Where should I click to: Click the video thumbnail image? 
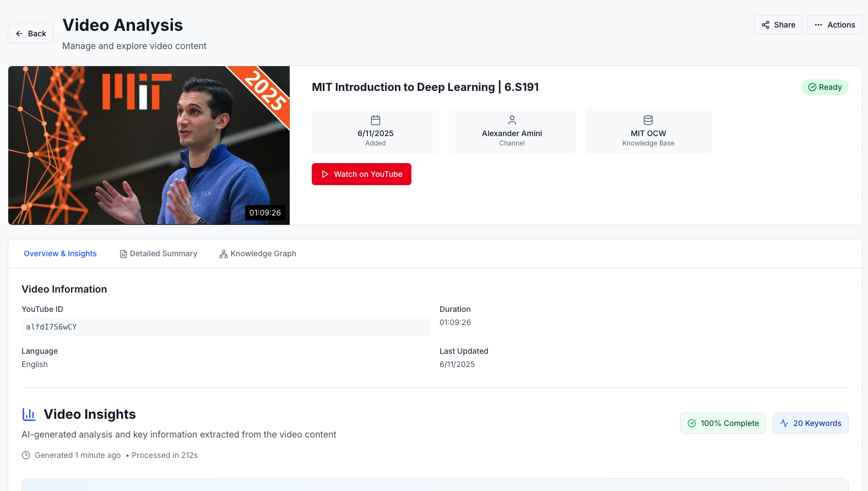coord(149,145)
